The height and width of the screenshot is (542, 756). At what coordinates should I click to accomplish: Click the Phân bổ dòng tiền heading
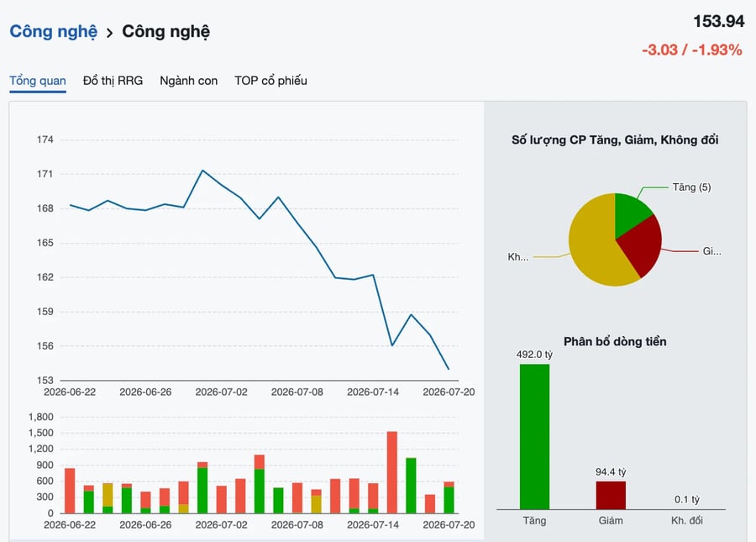pos(615,341)
